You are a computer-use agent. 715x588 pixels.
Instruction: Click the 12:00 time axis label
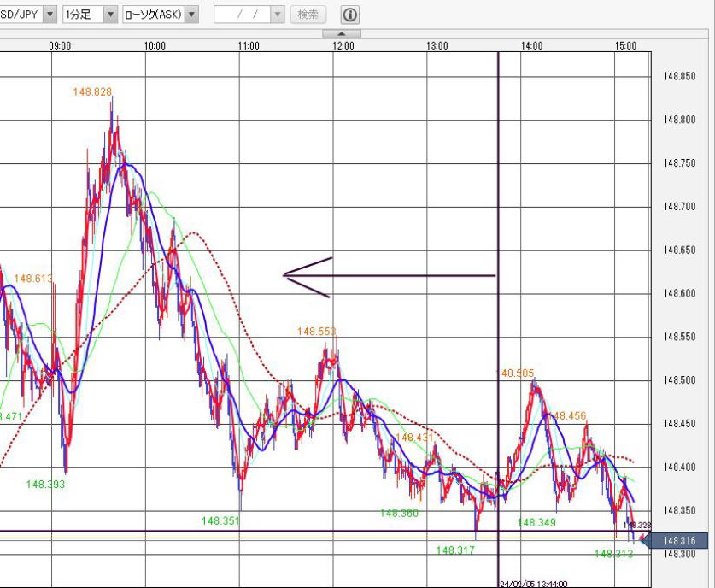click(x=343, y=46)
